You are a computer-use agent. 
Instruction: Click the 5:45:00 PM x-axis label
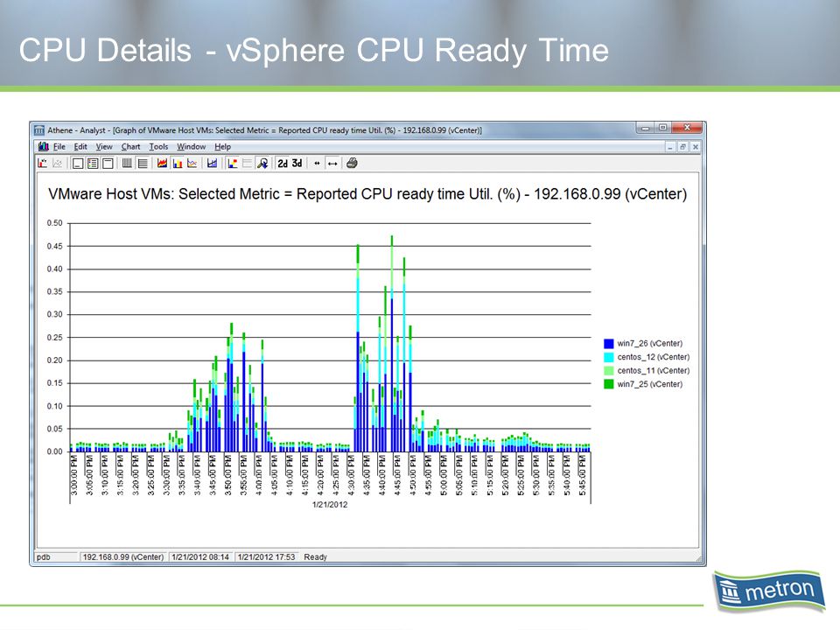tap(583, 475)
